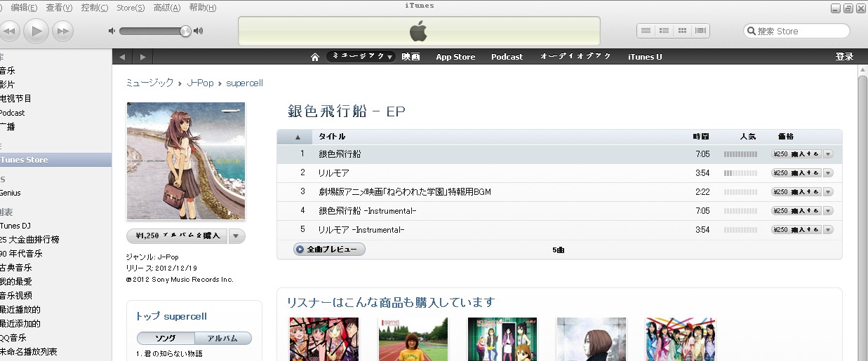Click the J-Pop breadcrumb link
The width and height of the screenshot is (868, 361).
(200, 83)
